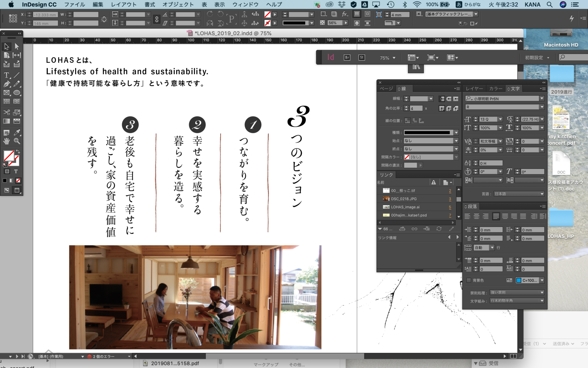Choose the Eyedropper tool
The image size is (588, 368).
(17, 132)
